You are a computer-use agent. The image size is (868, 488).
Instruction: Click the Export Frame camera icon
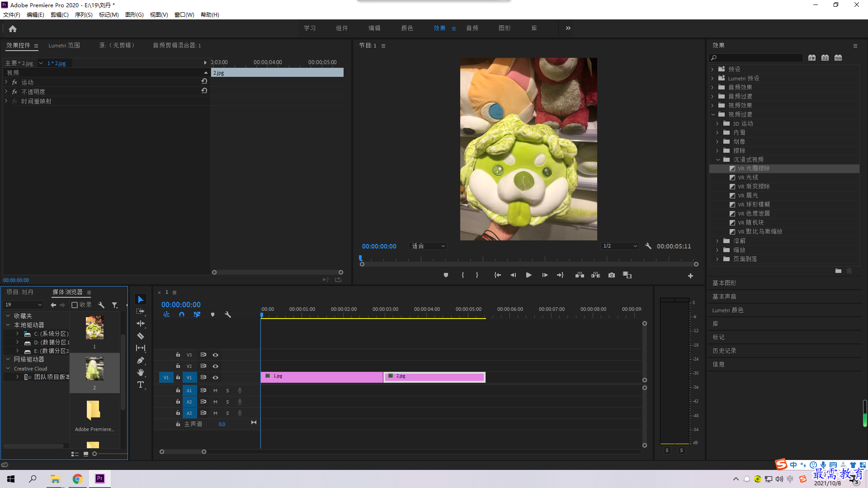coord(612,275)
